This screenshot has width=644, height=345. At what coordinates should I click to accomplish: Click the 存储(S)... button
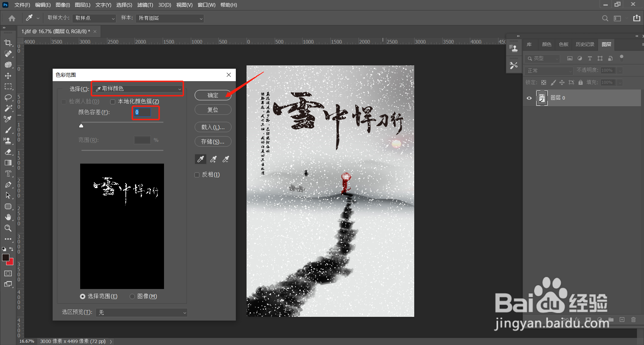pyautogui.click(x=213, y=142)
